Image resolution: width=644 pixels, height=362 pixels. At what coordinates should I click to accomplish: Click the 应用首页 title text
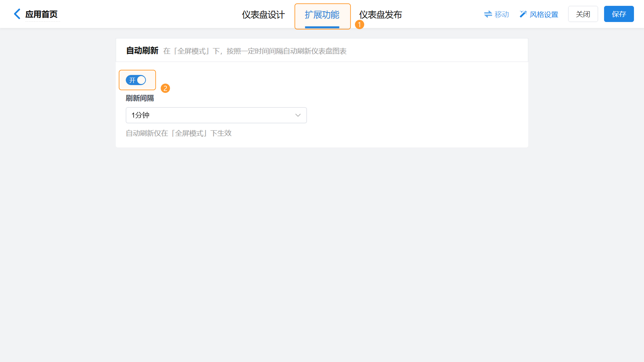(x=41, y=14)
